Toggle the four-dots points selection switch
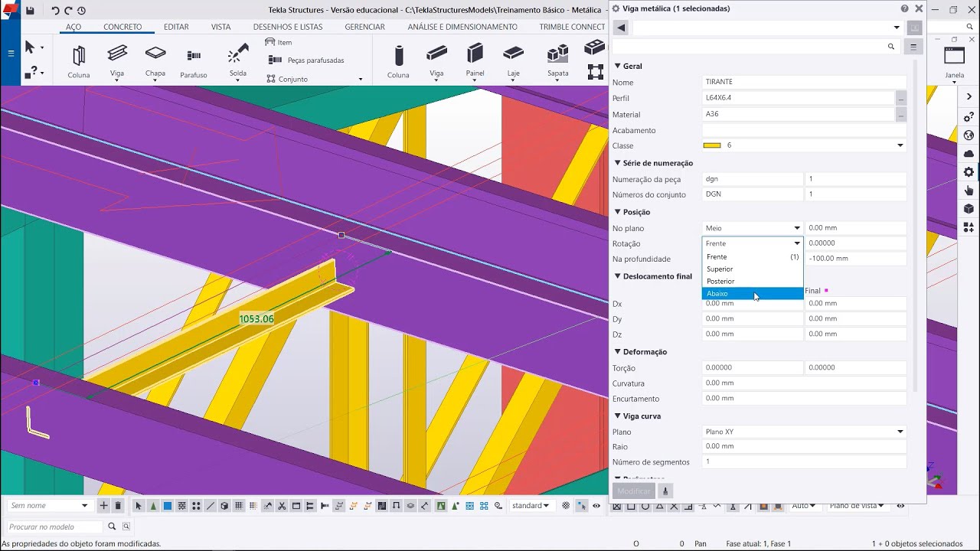 (196, 506)
